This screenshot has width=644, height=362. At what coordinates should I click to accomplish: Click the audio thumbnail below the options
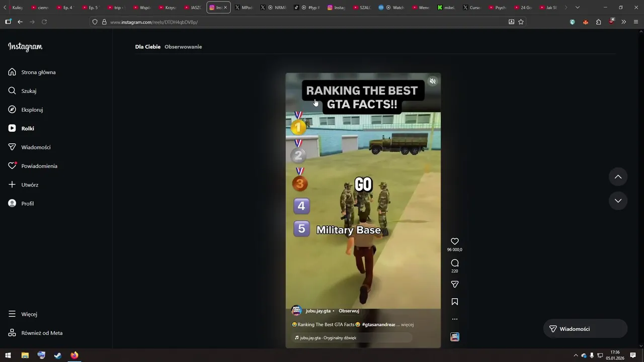point(455,337)
